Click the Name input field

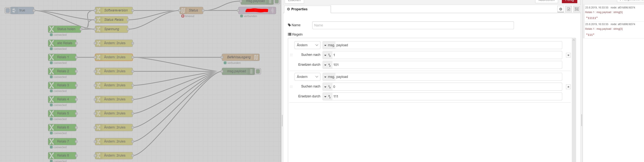413,25
